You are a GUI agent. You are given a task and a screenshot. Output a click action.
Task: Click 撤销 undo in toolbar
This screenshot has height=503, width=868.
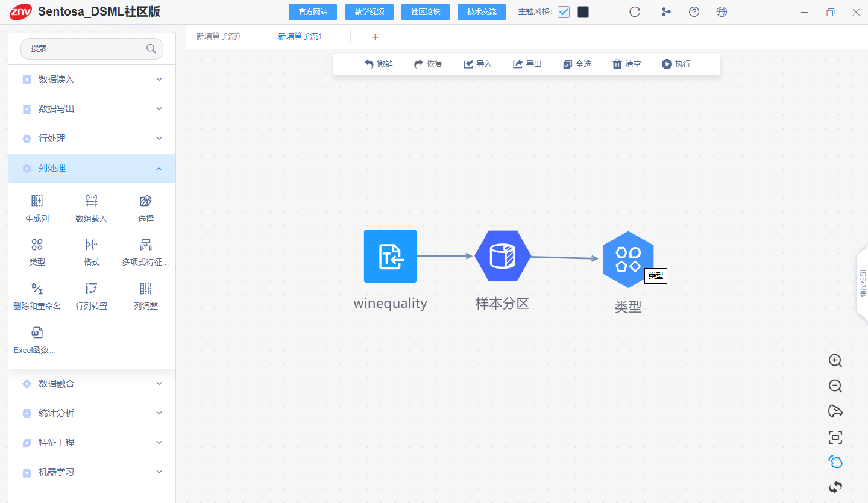point(379,64)
